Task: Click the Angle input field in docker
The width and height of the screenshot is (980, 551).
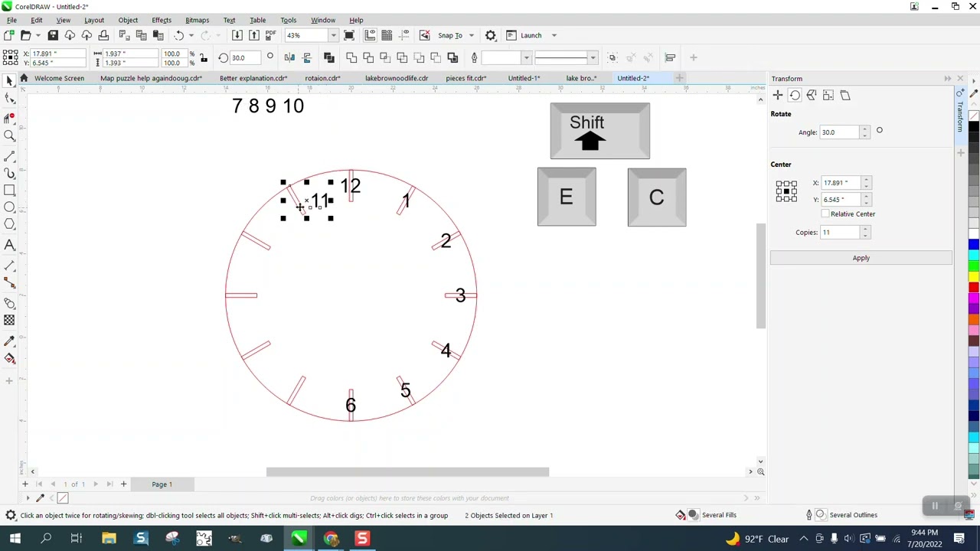Action: pyautogui.click(x=840, y=132)
